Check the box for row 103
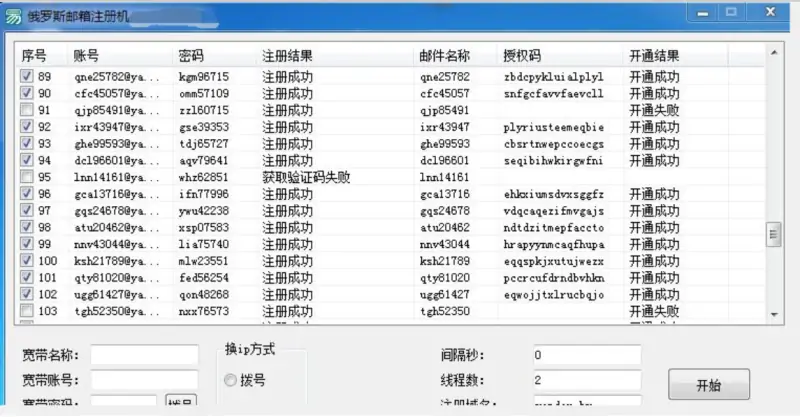Screen dimensions: 800x417 pyautogui.click(x=27, y=311)
